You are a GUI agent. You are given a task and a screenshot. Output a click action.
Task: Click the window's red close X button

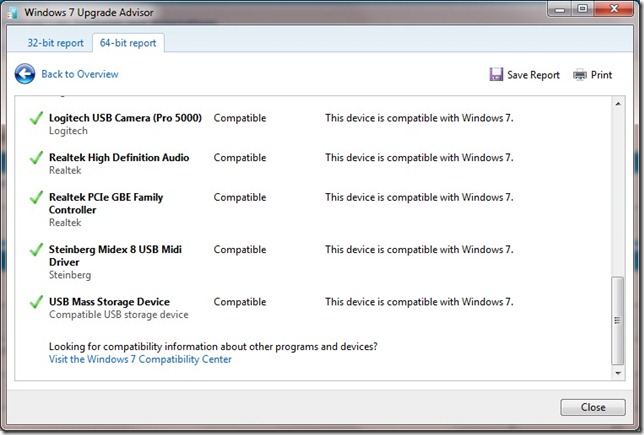coord(611,11)
